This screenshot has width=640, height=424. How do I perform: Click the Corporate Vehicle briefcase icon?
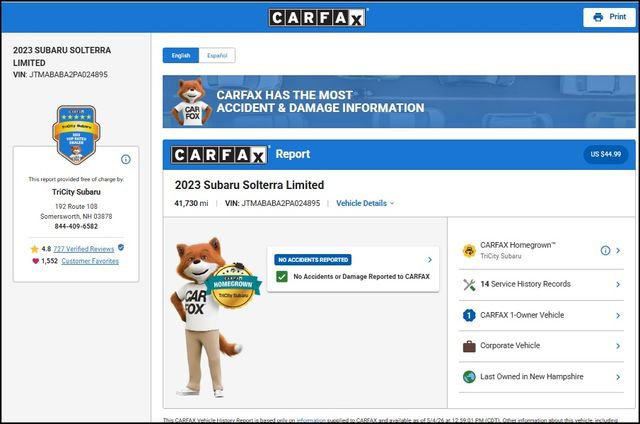[469, 346]
